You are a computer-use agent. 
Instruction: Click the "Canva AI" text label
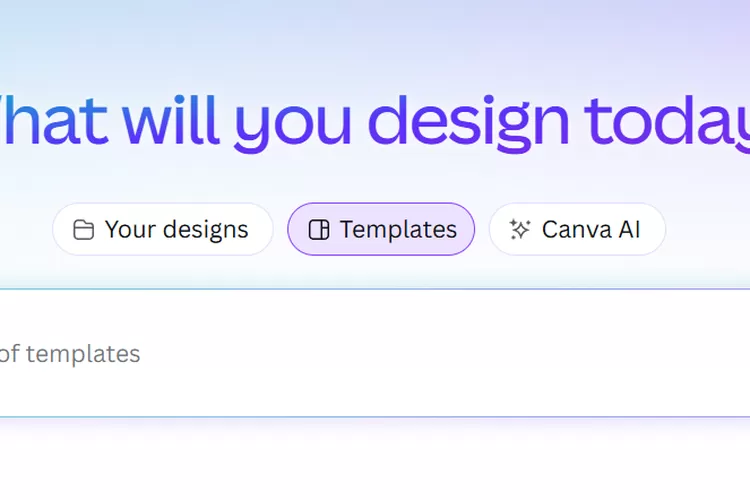(x=590, y=230)
